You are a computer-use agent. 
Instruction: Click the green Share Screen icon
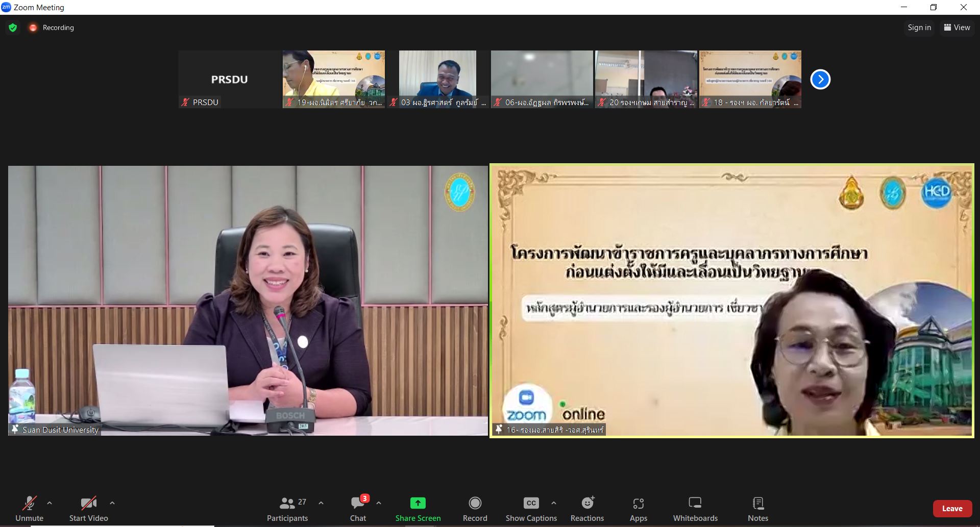pyautogui.click(x=418, y=504)
